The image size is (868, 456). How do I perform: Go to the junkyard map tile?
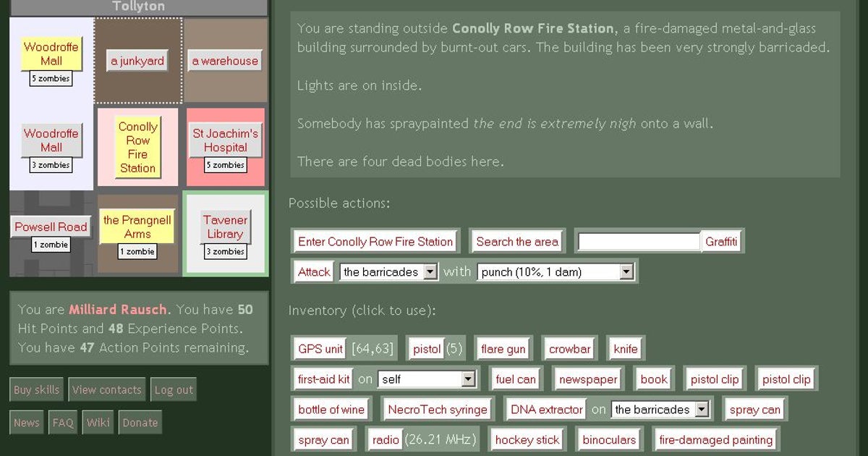click(x=137, y=62)
